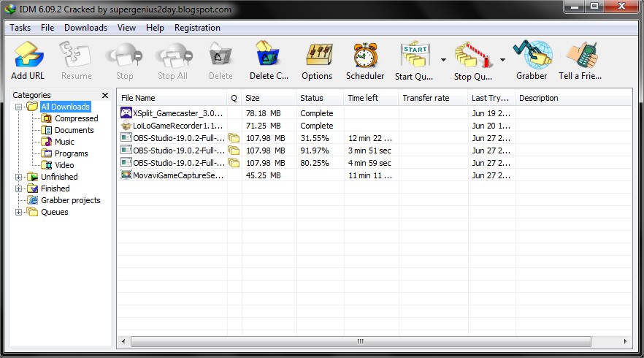Expand the Finished tree node
Screen dimensions: 644x358
point(18,188)
